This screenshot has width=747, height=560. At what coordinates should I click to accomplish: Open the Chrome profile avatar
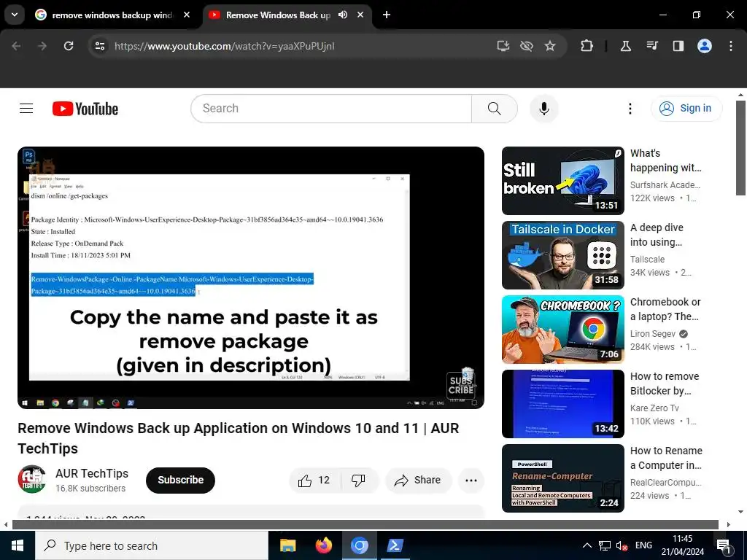pyautogui.click(x=705, y=46)
